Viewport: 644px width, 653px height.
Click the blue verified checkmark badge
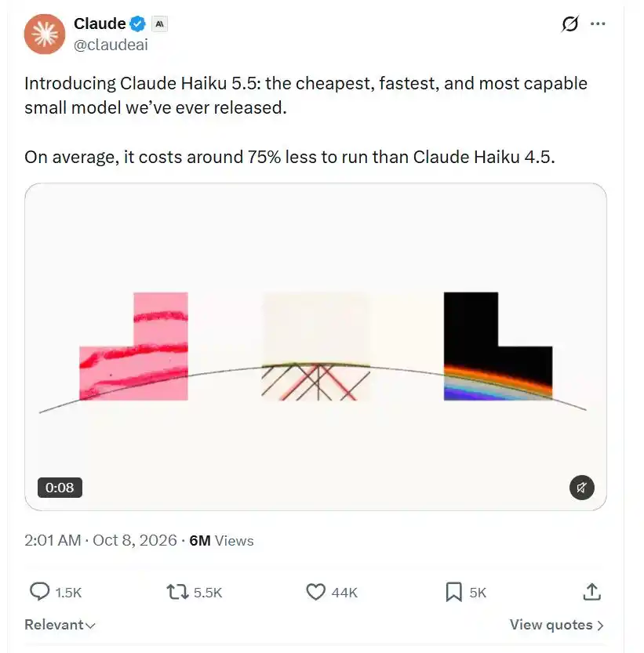[x=137, y=24]
